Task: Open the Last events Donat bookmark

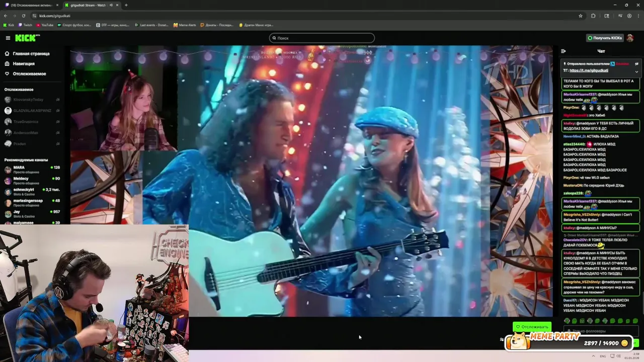Action: click(151, 25)
